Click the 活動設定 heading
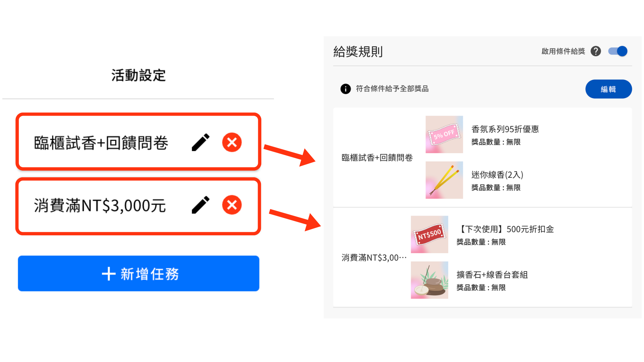The image size is (644, 362). point(139,75)
